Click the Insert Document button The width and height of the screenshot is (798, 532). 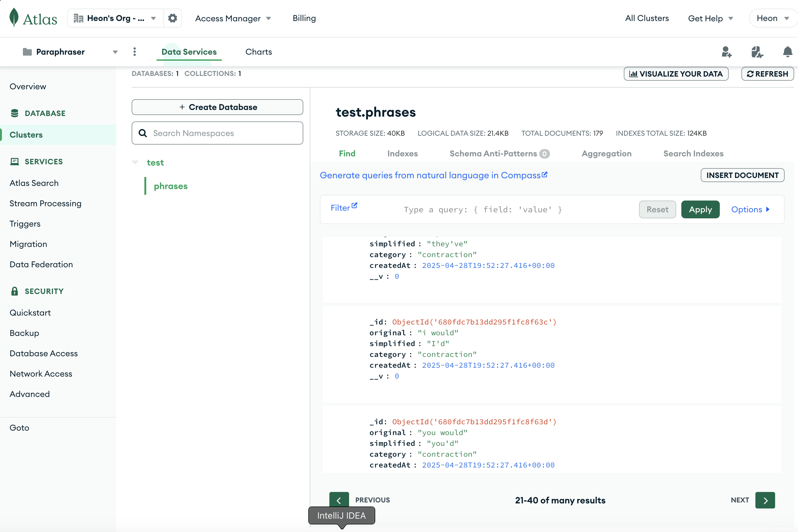pyautogui.click(x=742, y=175)
